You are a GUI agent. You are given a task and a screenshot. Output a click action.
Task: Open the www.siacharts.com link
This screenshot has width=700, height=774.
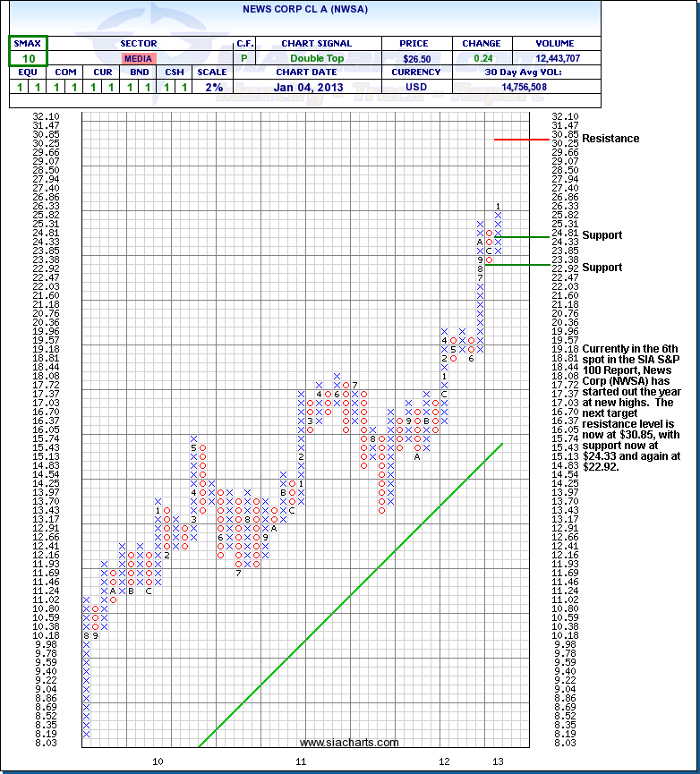pyautogui.click(x=349, y=743)
